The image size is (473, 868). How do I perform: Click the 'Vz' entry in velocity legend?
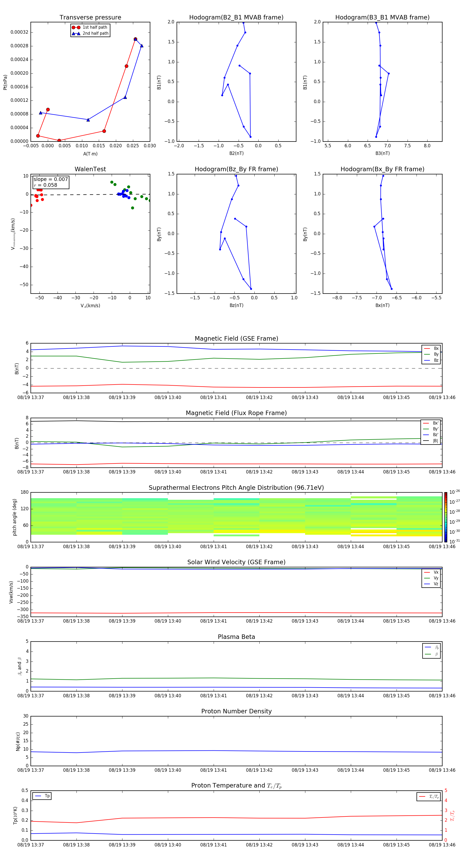[x=431, y=584]
